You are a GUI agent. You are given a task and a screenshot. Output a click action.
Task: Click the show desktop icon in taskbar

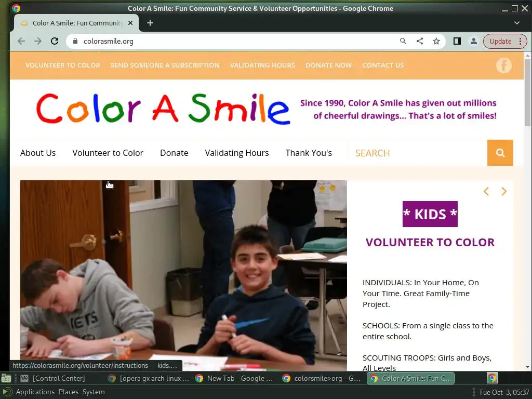tap(6, 378)
